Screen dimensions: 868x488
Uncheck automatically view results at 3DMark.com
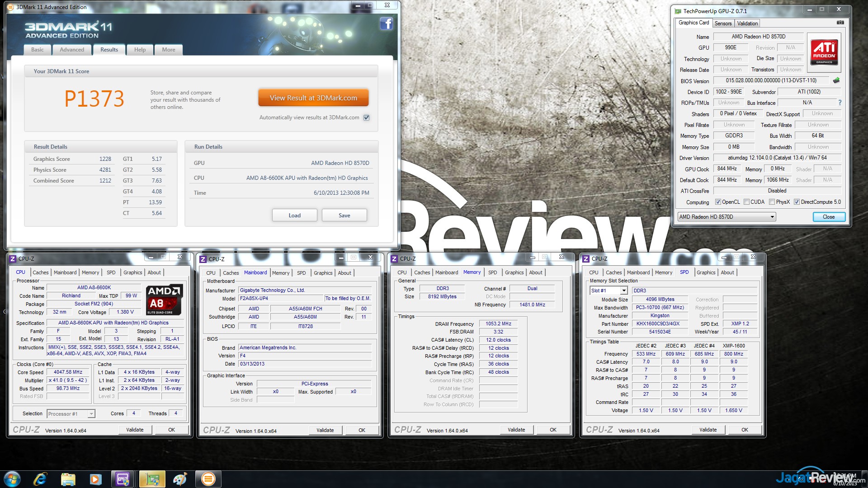[367, 117]
